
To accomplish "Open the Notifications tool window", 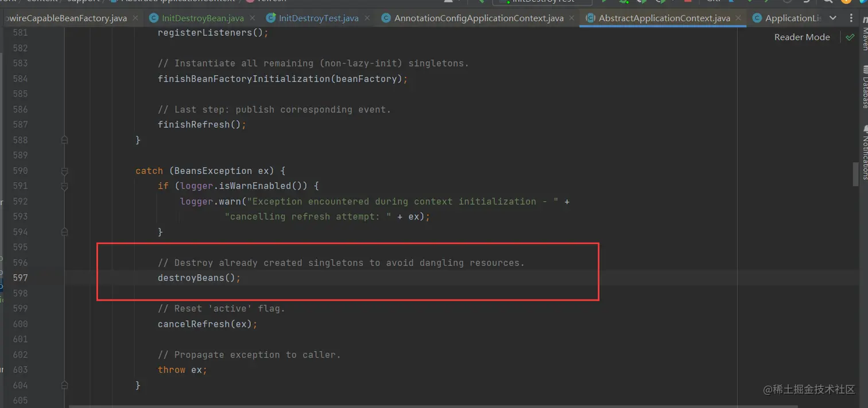I will pos(864,152).
